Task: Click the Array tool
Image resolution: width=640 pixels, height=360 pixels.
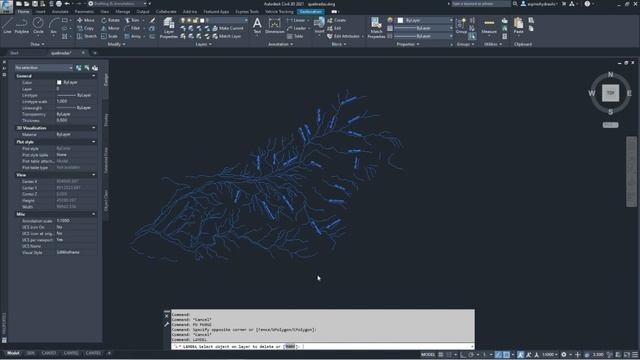Action: point(133,36)
